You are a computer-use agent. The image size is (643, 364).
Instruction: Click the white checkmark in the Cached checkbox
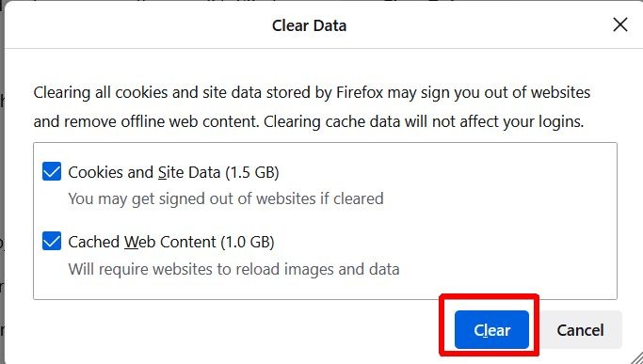[x=52, y=242]
